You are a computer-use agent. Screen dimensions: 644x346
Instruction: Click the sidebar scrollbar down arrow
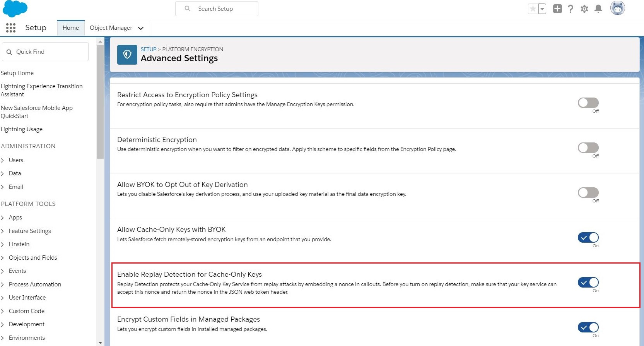[x=100, y=343]
